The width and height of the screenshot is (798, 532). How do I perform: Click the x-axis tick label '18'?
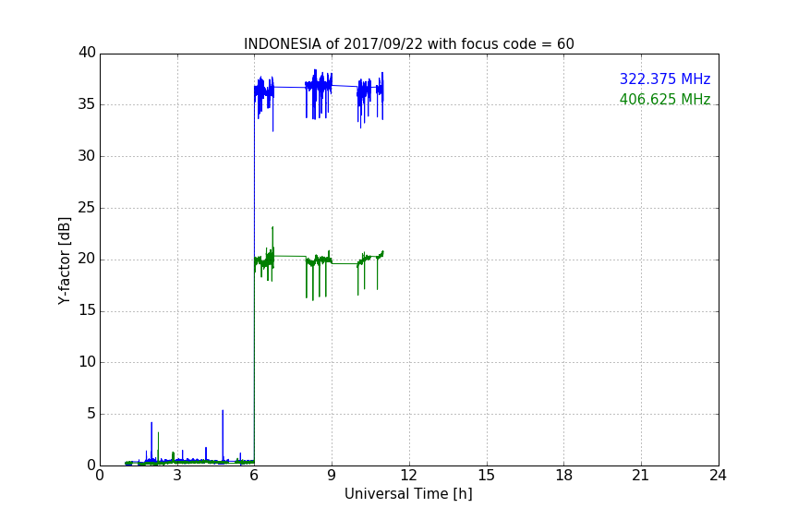[564, 476]
